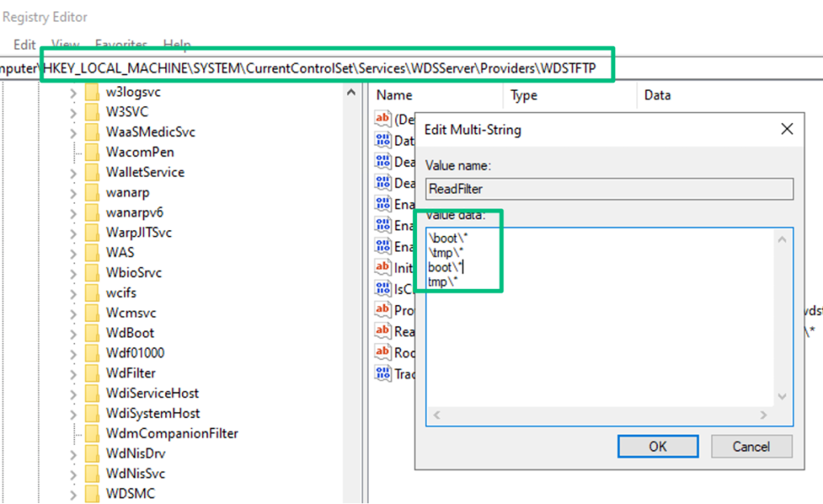Image resolution: width=823 pixels, height=504 pixels.
Task: Confirm changes with OK button
Action: 657,447
